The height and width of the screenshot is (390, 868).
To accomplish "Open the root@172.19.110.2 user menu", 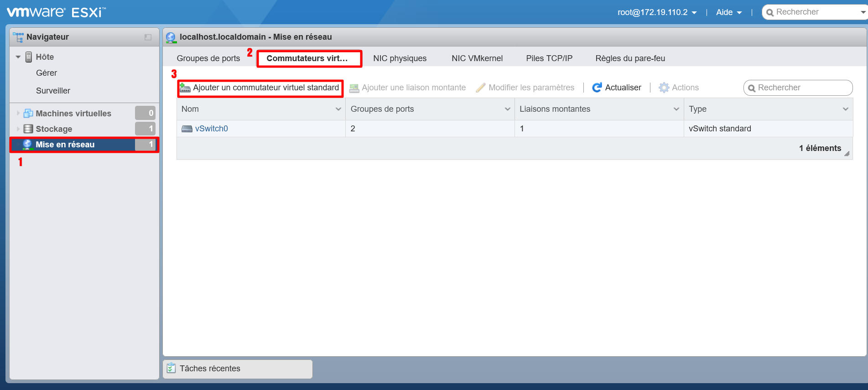I will 657,12.
